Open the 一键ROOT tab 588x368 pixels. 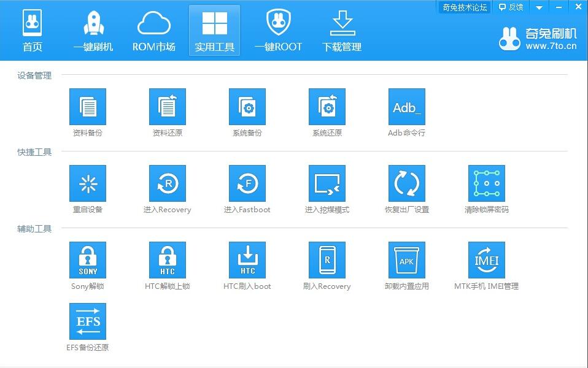(278, 31)
